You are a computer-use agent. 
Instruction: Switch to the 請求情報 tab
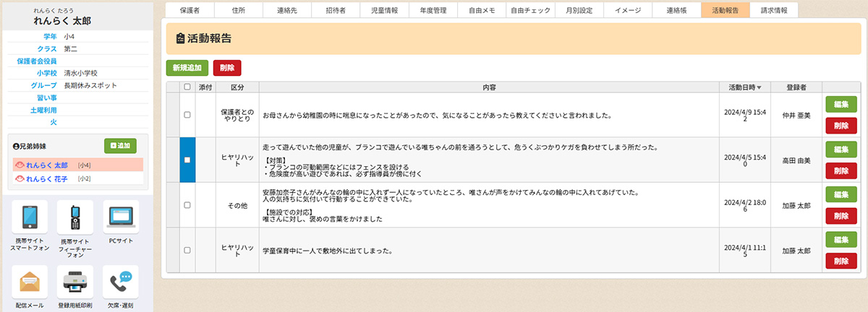(774, 10)
